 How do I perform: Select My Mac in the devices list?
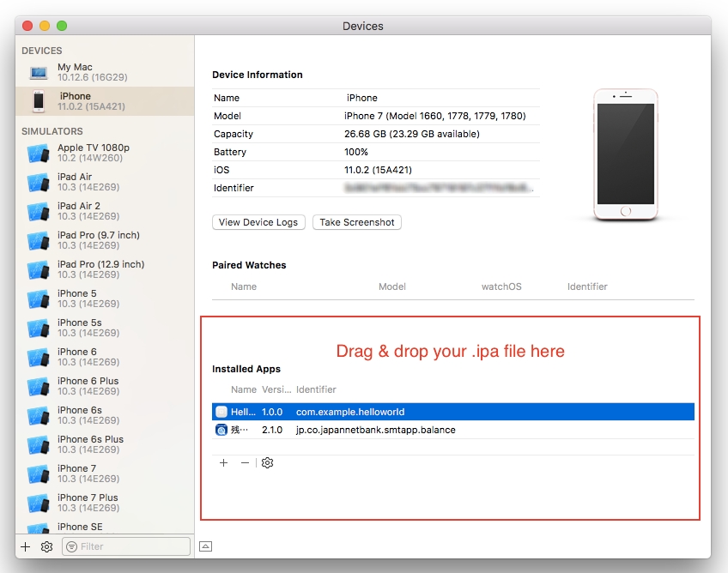coord(75,72)
